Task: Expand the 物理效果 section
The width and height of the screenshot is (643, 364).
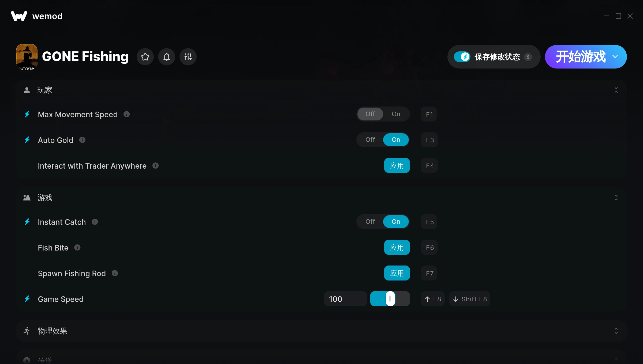Action: pyautogui.click(x=616, y=331)
